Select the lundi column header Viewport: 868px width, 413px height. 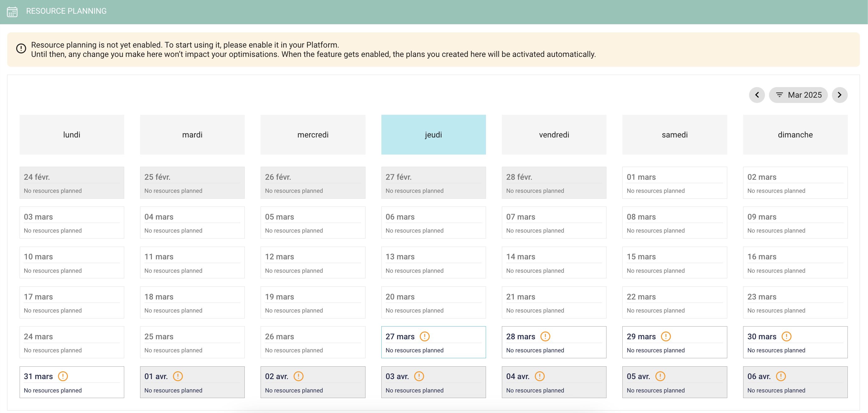72,135
